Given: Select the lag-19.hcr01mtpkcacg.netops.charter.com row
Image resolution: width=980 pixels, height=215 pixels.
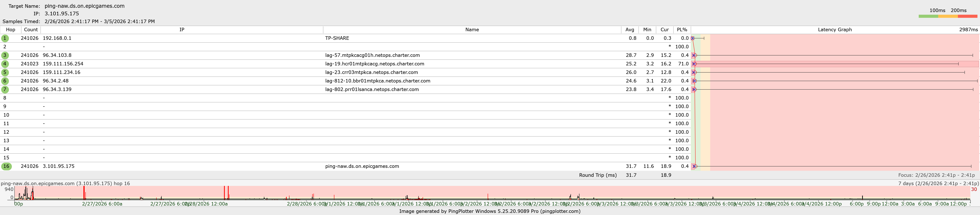Looking at the screenshot, I should point(374,64).
